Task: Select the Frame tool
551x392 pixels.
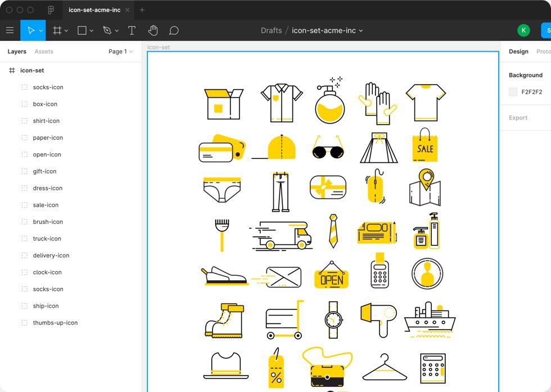Action: pos(57,30)
